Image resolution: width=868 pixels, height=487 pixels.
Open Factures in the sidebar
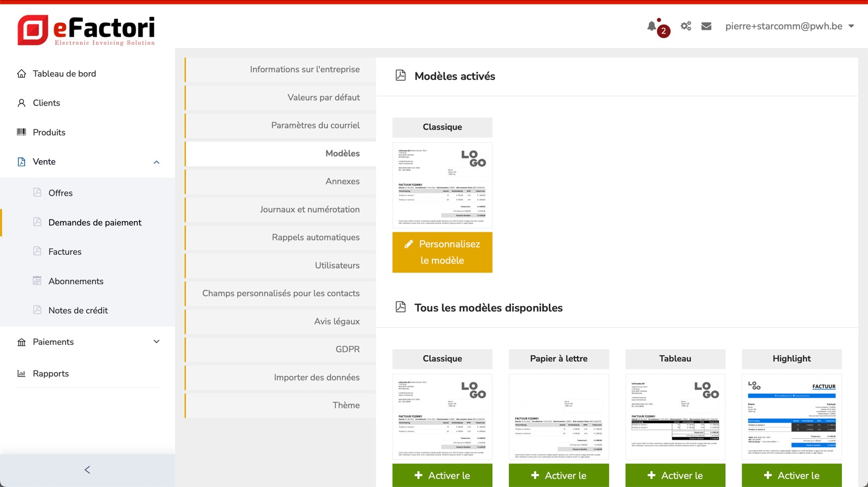click(x=65, y=252)
